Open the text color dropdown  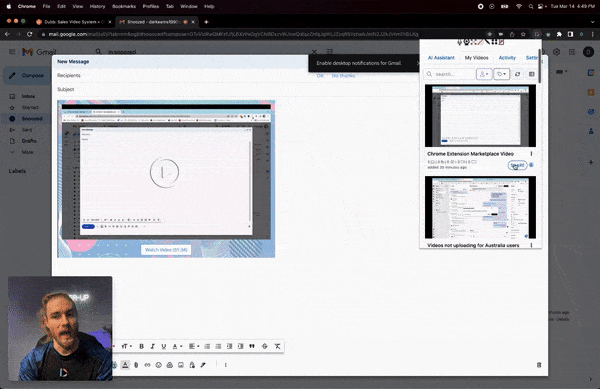[177, 346]
